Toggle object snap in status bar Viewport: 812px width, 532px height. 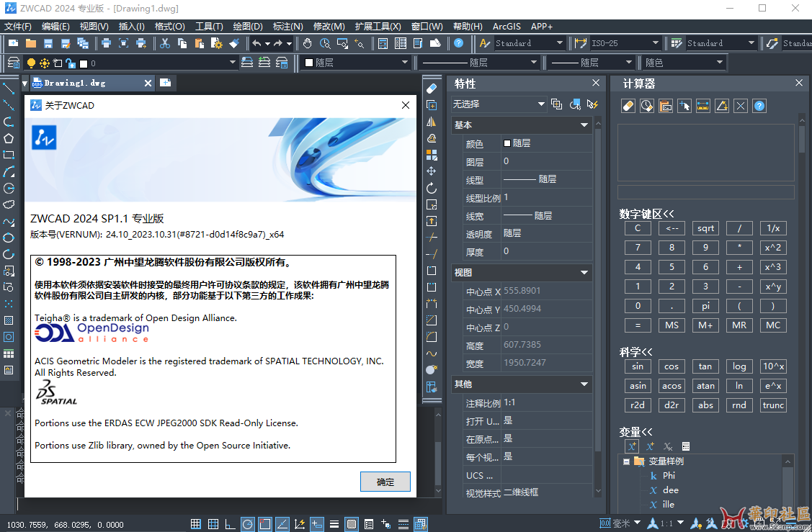click(x=264, y=524)
